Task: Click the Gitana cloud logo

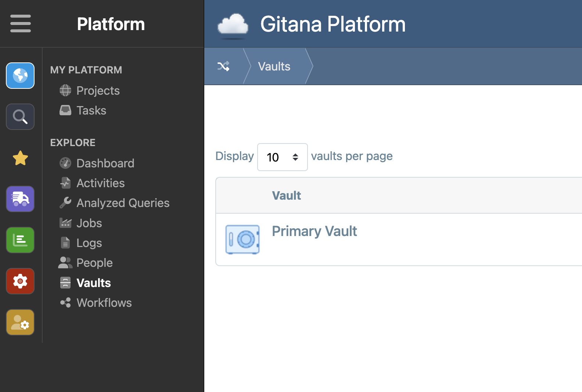Action: (233, 26)
